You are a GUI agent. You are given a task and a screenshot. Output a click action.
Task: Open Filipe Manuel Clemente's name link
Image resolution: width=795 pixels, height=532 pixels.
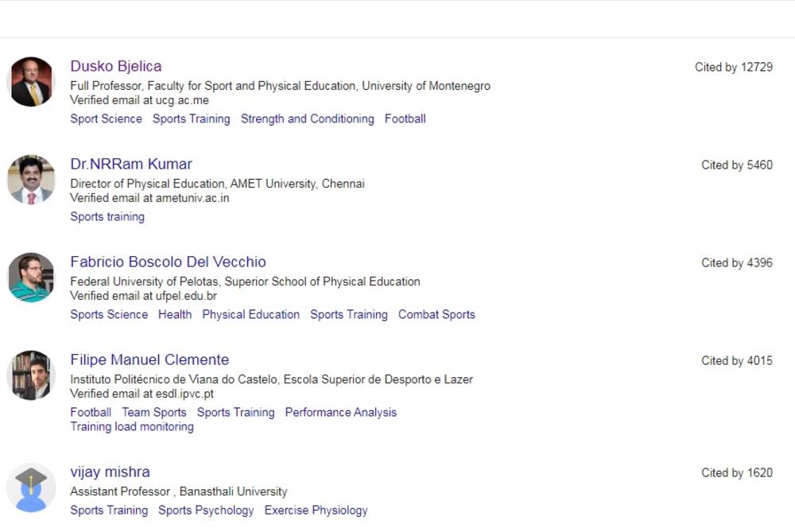(x=149, y=359)
